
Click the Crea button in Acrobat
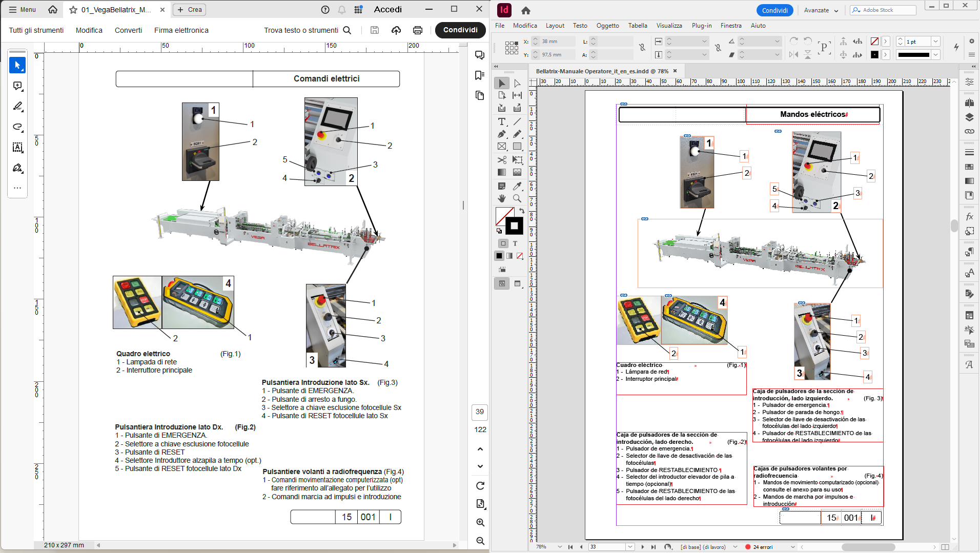point(190,10)
